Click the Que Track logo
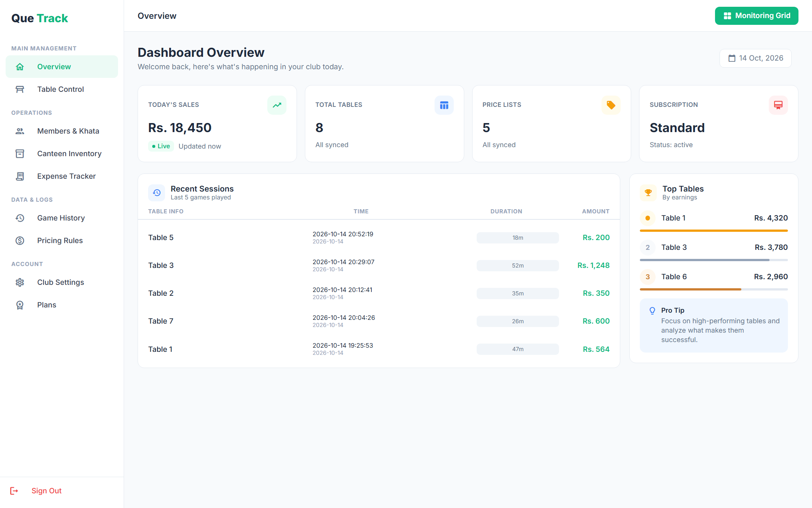 pyautogui.click(x=39, y=18)
